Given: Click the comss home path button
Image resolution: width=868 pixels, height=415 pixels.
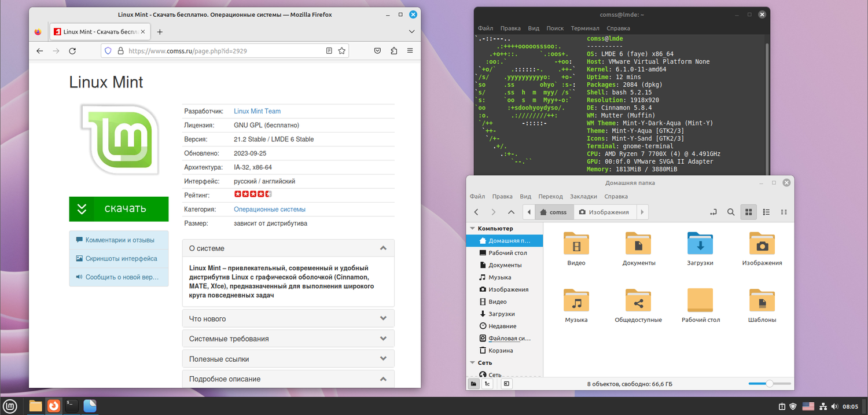Looking at the screenshot, I should pos(554,212).
